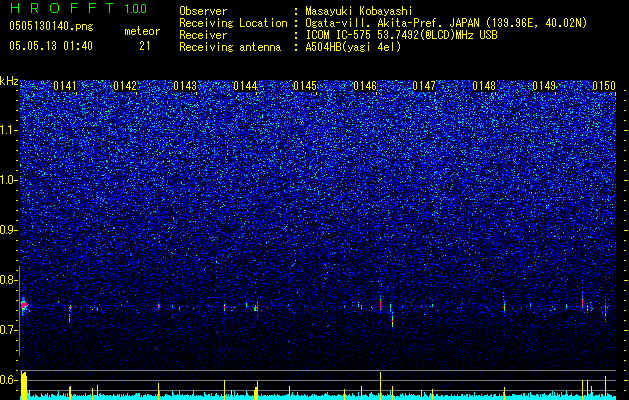Click the date stamp 05.05.13 01:40

[51, 46]
